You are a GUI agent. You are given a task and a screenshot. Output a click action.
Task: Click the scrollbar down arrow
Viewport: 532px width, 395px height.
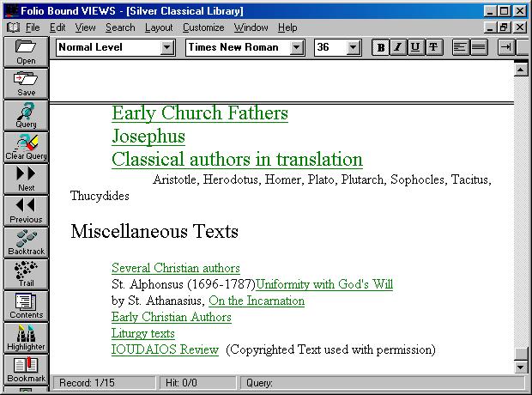pyautogui.click(x=521, y=367)
